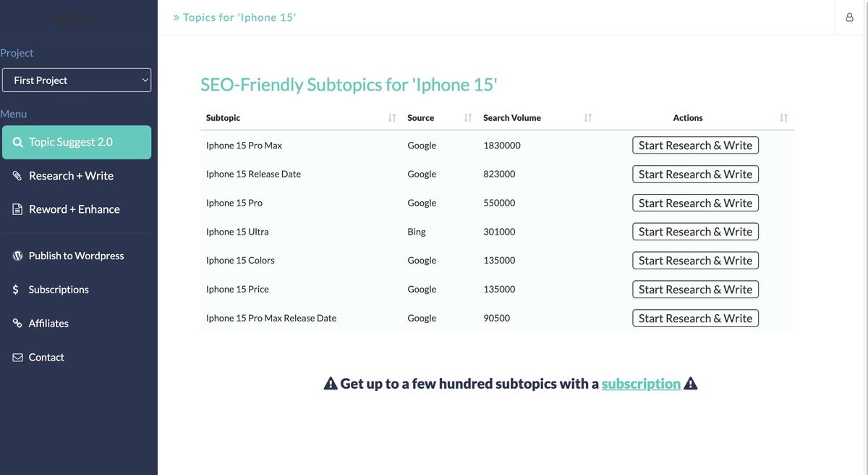Click the Iphone 15 Colors subtopic cell

click(240, 261)
